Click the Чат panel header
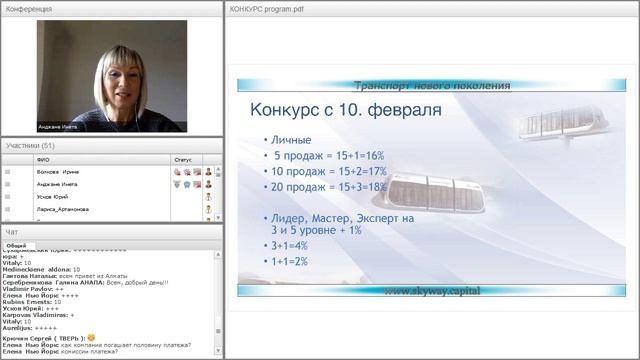Viewport: 640px width, 360px height. (112, 232)
